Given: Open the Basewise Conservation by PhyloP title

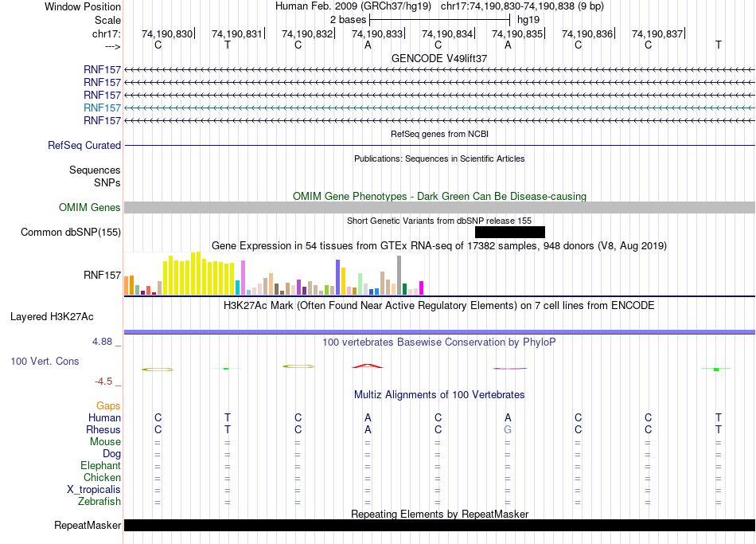Looking at the screenshot, I should point(439,342).
